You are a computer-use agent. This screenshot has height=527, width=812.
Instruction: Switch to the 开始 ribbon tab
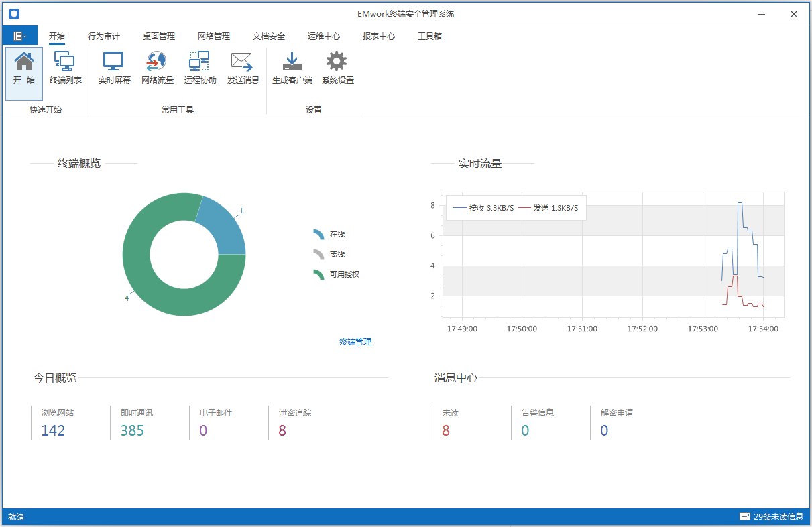pyautogui.click(x=57, y=36)
